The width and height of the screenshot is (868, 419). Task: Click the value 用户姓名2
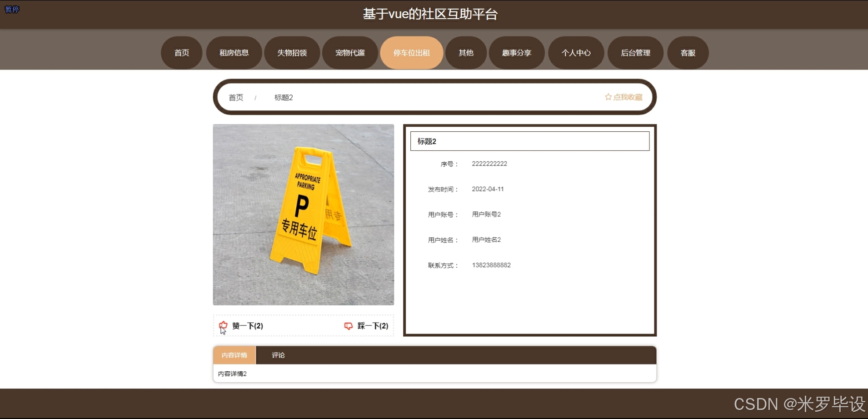coord(486,239)
